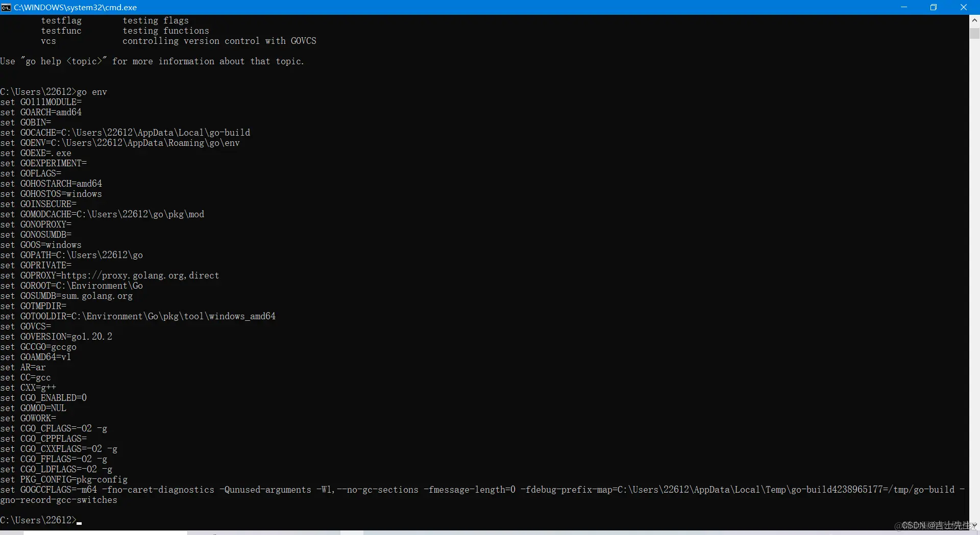Restore down the cmd.exe window

click(x=934, y=7)
